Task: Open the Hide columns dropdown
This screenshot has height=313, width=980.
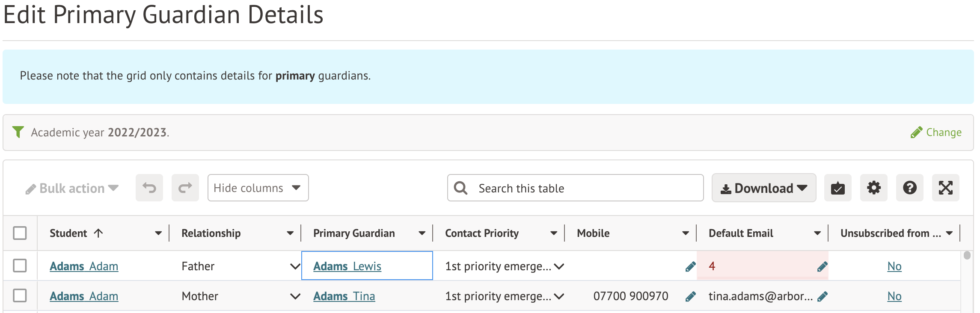Action: click(x=258, y=188)
